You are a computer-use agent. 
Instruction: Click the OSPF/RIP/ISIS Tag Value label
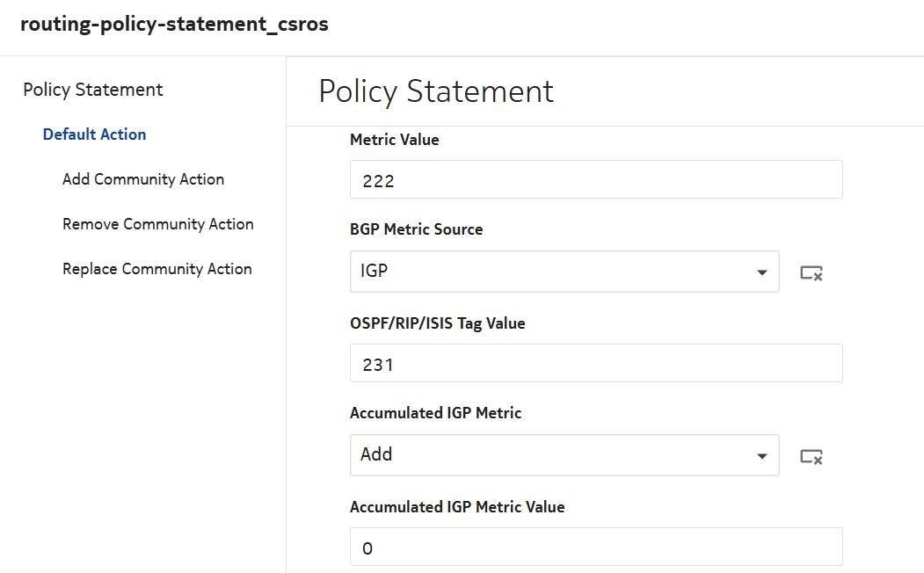pyautogui.click(x=437, y=323)
